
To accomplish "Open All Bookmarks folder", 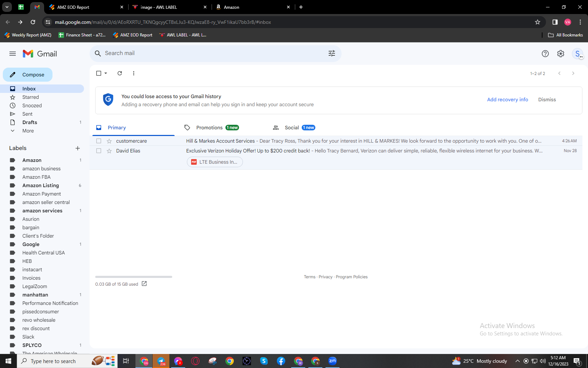I will [x=565, y=35].
